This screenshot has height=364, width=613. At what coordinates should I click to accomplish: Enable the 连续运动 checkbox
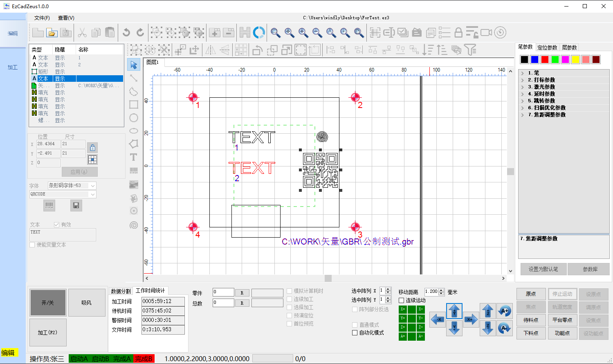[402, 300]
